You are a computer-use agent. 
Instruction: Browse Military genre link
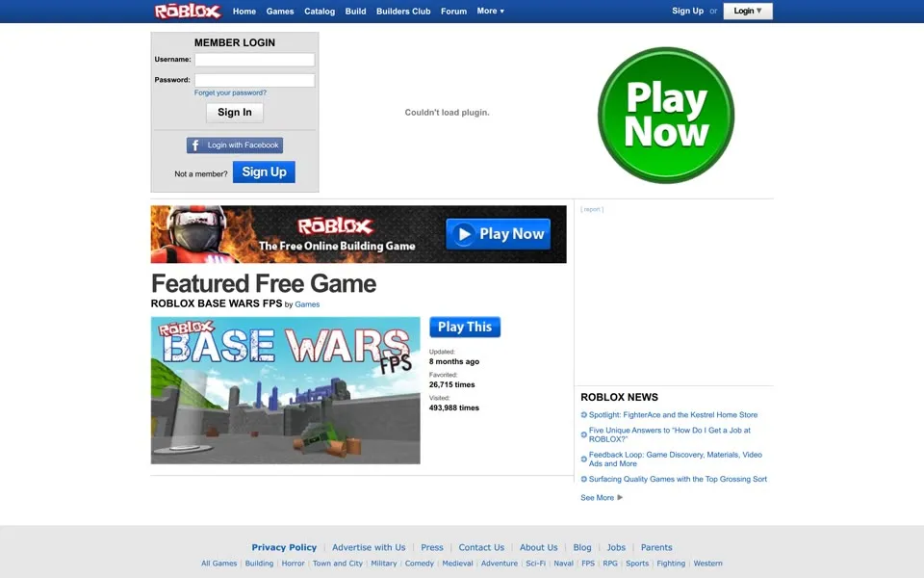tap(384, 564)
